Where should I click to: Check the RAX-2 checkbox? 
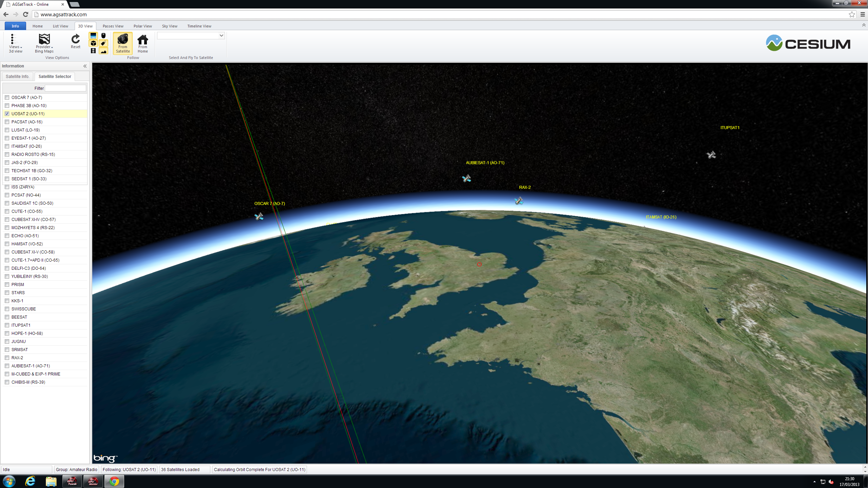click(x=7, y=358)
